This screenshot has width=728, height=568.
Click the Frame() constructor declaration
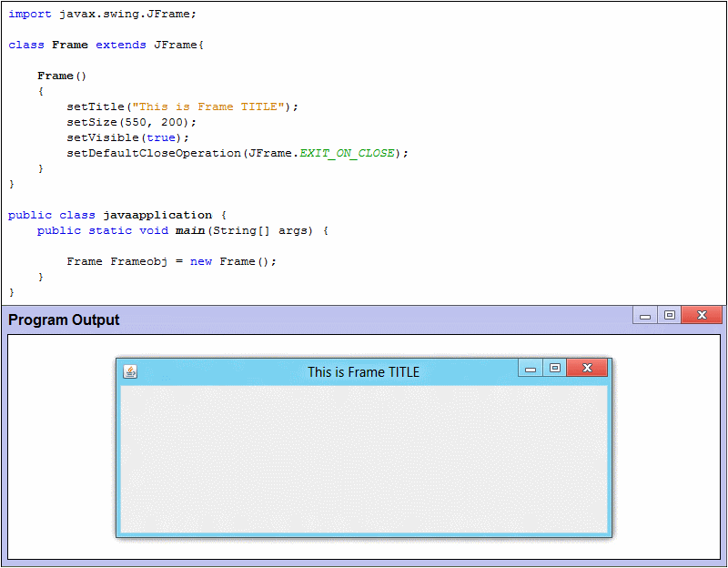[x=62, y=76]
